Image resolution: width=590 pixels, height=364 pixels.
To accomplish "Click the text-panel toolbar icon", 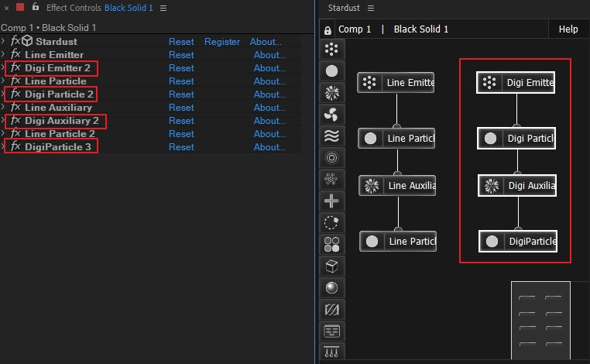I will click(x=331, y=331).
